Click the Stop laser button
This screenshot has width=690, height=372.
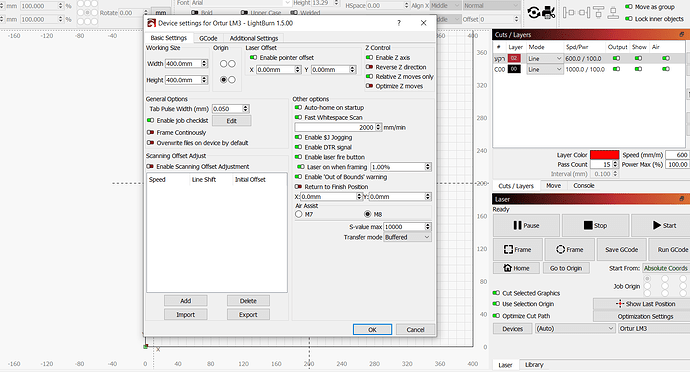595,225
